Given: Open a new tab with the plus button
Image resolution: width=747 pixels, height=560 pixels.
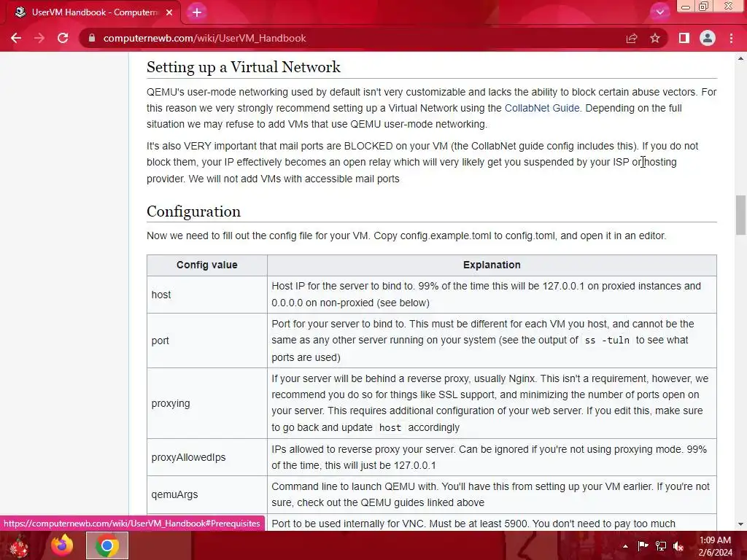Looking at the screenshot, I should point(197,12).
